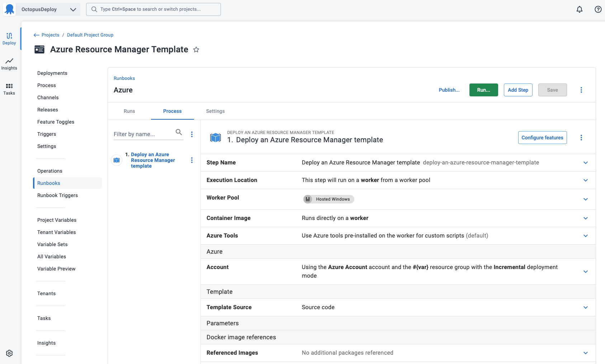Open the settings gear icon
This screenshot has width=605, height=364.
pos(9,353)
